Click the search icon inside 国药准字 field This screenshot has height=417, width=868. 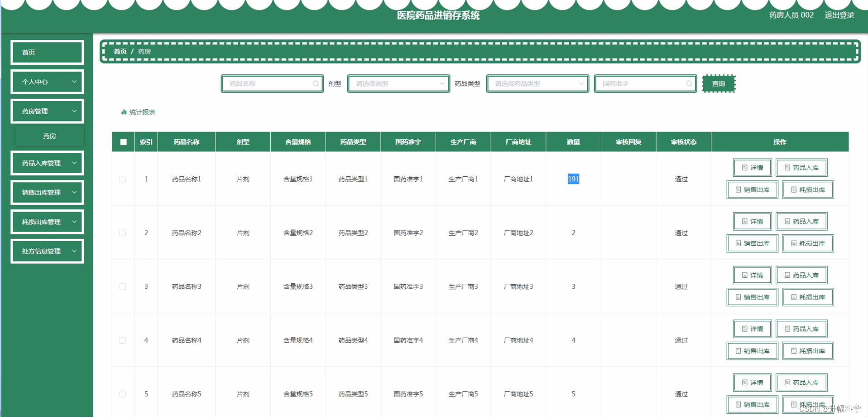(x=688, y=83)
